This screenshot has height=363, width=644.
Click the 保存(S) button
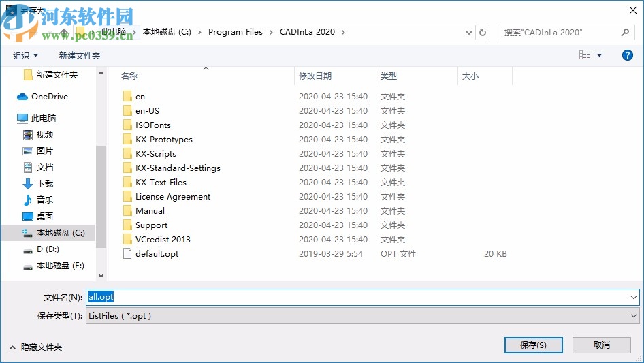[533, 345]
